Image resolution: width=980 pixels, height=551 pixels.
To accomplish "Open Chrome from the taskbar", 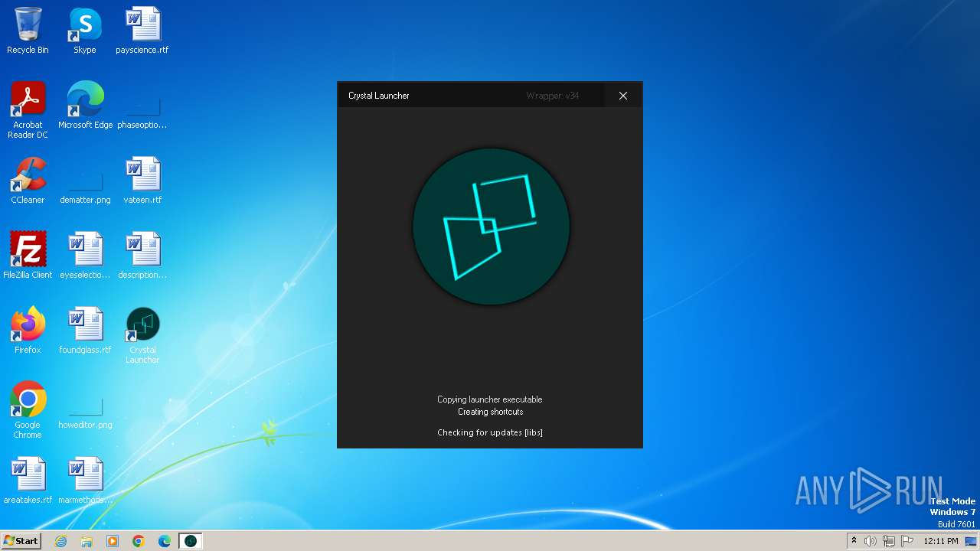I will (x=139, y=541).
